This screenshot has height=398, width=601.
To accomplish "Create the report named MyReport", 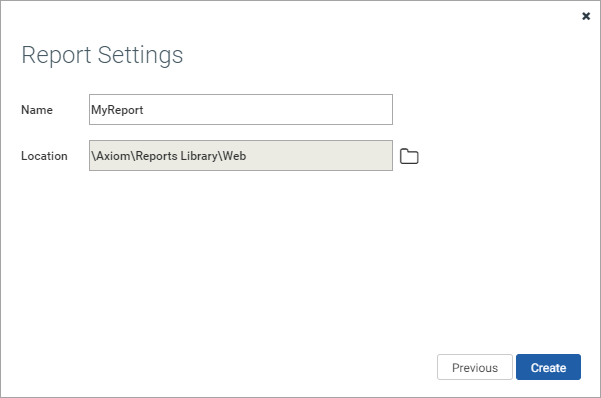I will coord(548,367).
